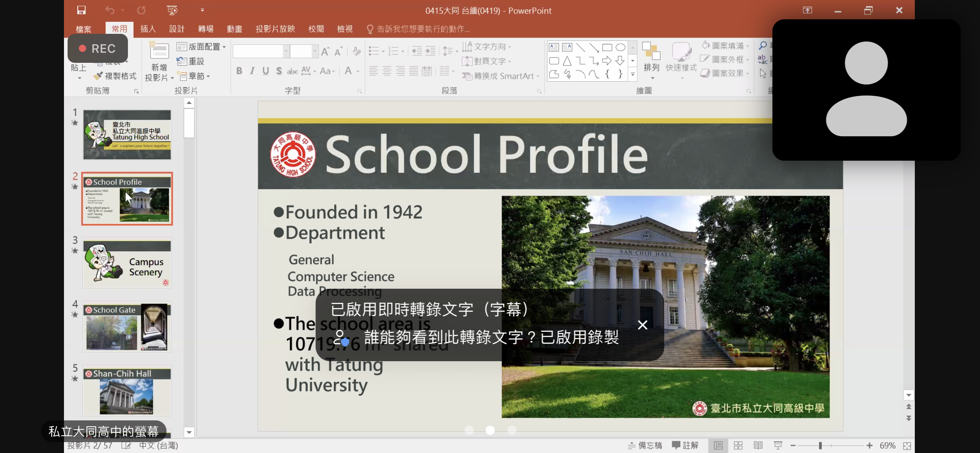The image size is (980, 453).
Task: Click the numbering list icon
Action: 393,51
